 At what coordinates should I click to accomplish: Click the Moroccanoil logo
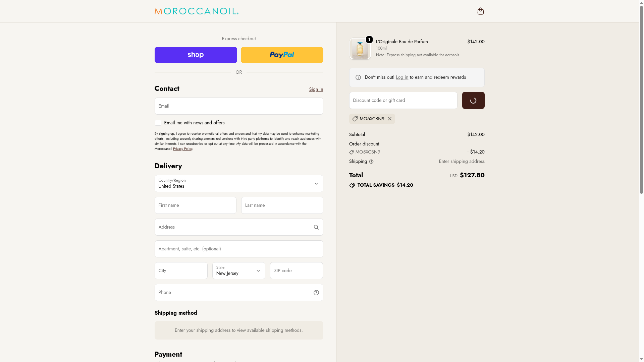[x=196, y=11]
